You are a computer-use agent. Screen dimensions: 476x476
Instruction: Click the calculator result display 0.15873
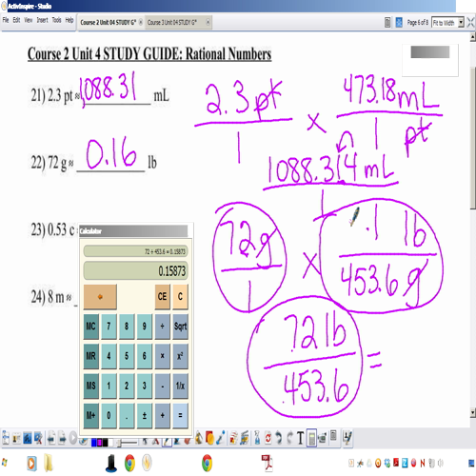[135, 270]
